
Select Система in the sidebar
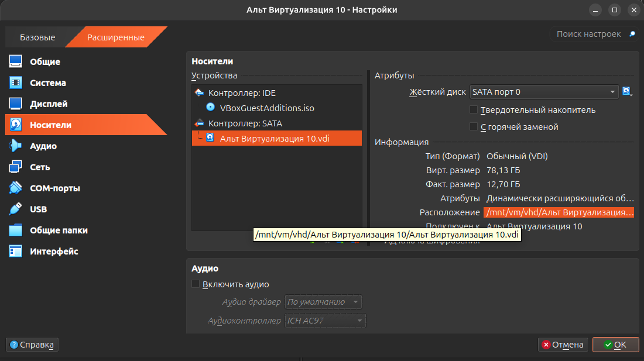pyautogui.click(x=48, y=83)
